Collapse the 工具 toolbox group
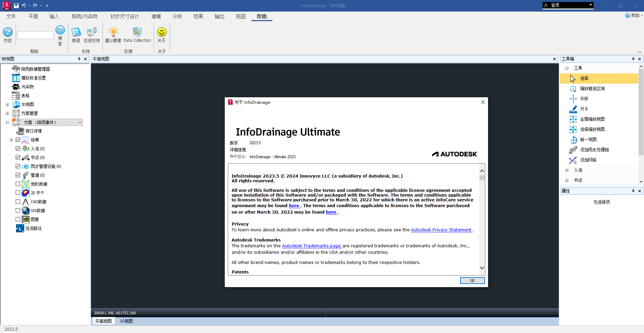644x333 pixels. [x=567, y=68]
